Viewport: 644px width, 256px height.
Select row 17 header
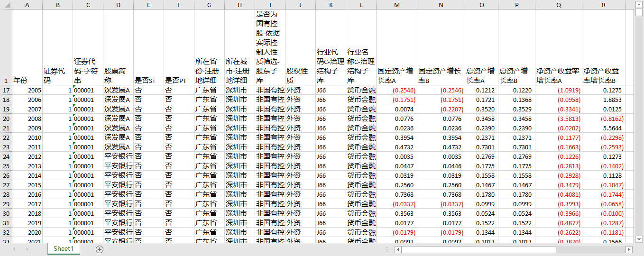(x=6, y=90)
